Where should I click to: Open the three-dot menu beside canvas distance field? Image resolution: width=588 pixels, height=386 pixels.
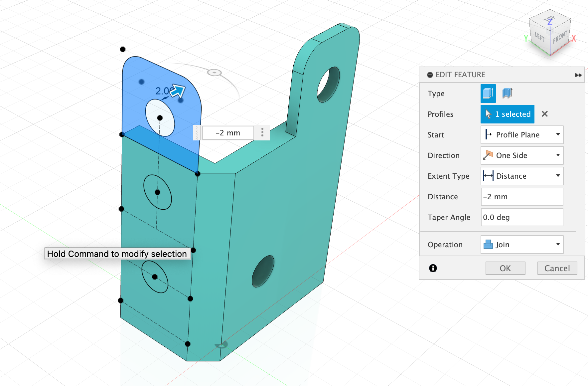262,132
